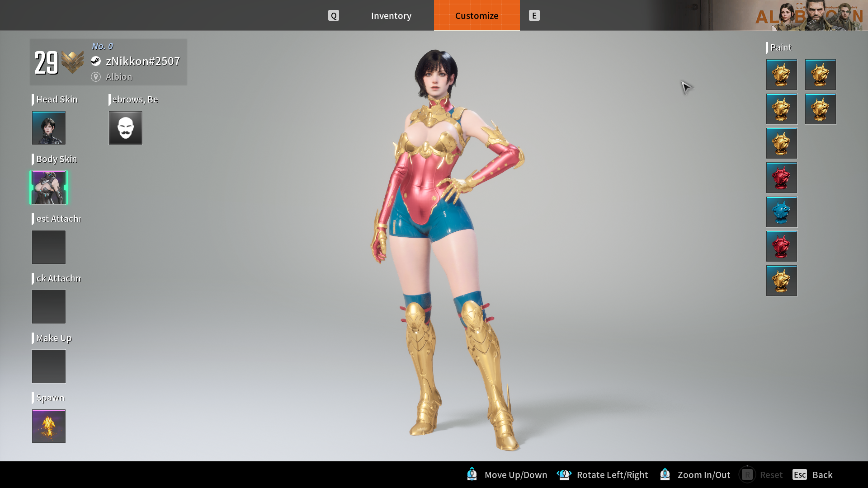
Task: Click the level number 29
Action: [46, 62]
